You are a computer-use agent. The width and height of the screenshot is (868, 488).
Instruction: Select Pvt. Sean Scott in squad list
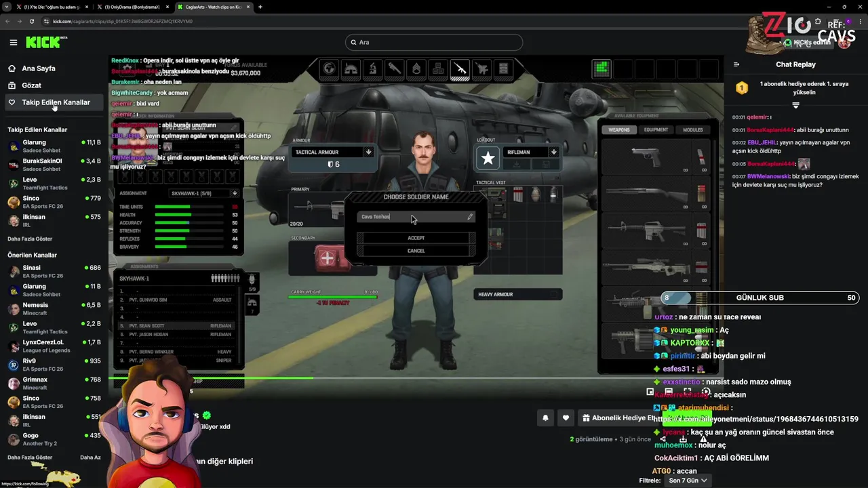pyautogui.click(x=176, y=326)
